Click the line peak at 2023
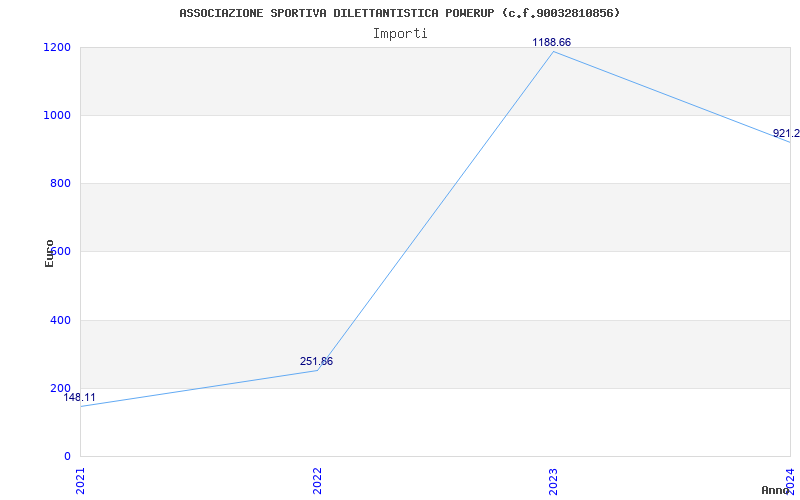 [x=554, y=52]
